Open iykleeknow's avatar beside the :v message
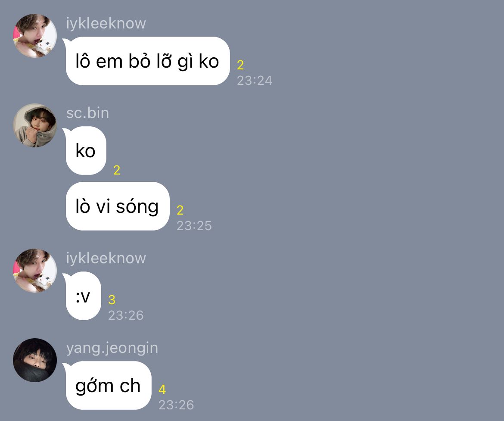The image size is (504, 421). [35, 271]
